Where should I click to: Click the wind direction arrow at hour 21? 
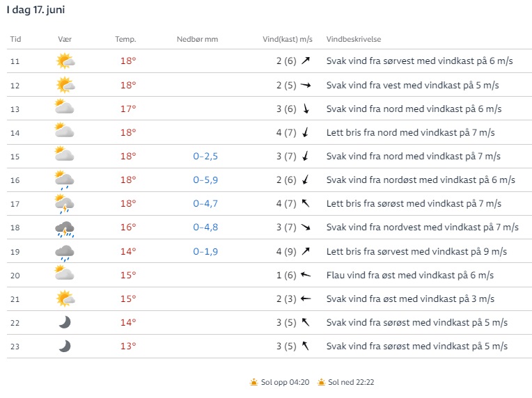[x=305, y=298]
